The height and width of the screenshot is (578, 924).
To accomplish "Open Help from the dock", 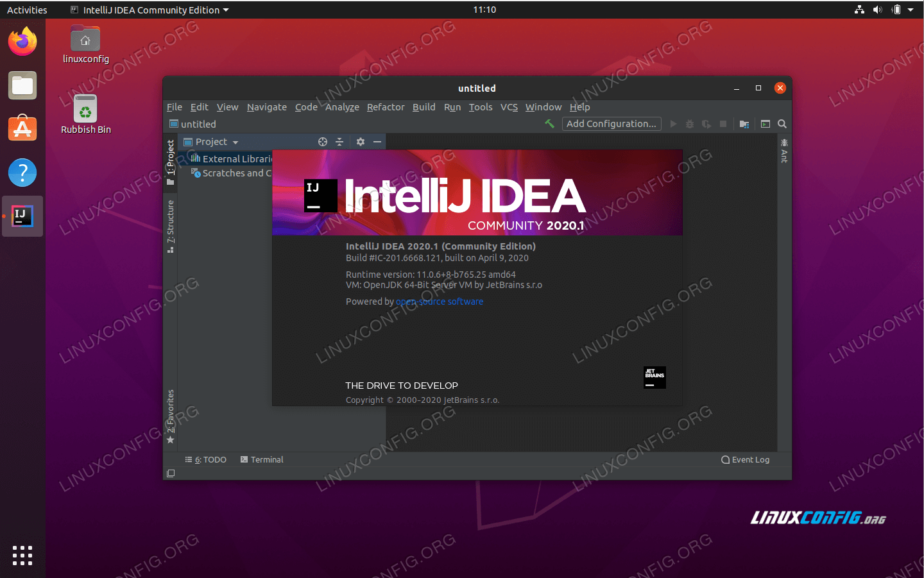I will (x=22, y=173).
